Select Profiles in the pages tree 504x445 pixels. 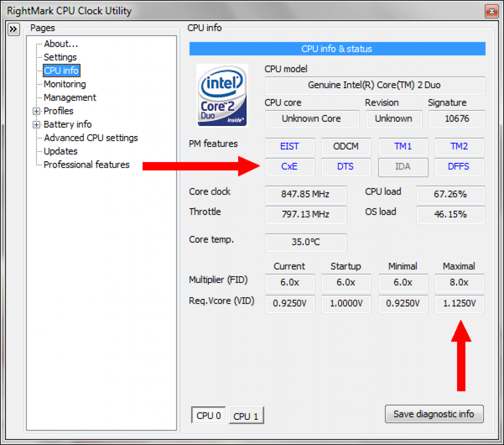pos(59,111)
